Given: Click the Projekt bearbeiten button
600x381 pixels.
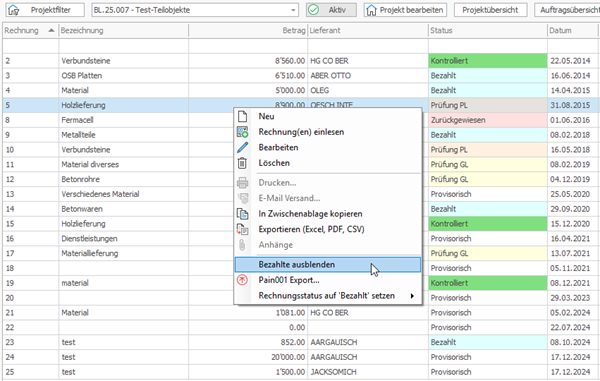Looking at the screenshot, I should point(405,10).
